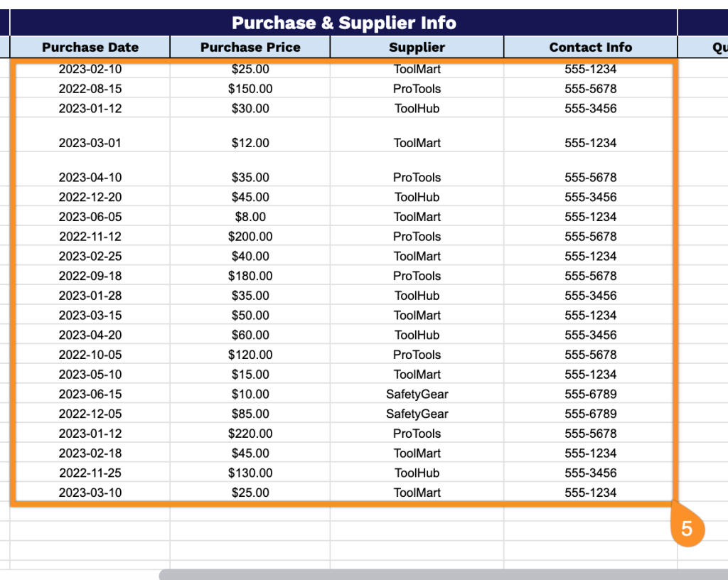Select SafetyGear supplier in $85.00 row
This screenshot has width=728, height=580.
click(417, 414)
